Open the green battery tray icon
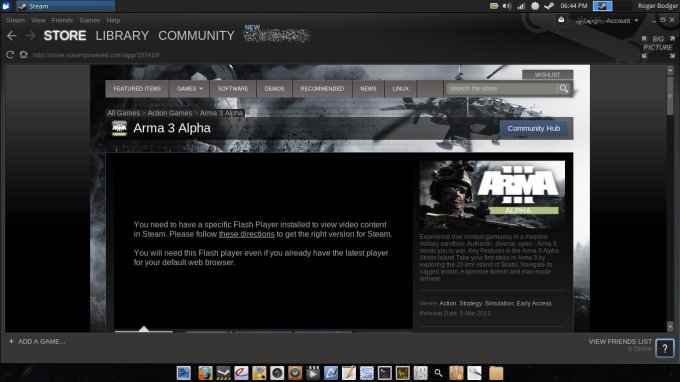The height and width of the screenshot is (382, 680). [494, 6]
